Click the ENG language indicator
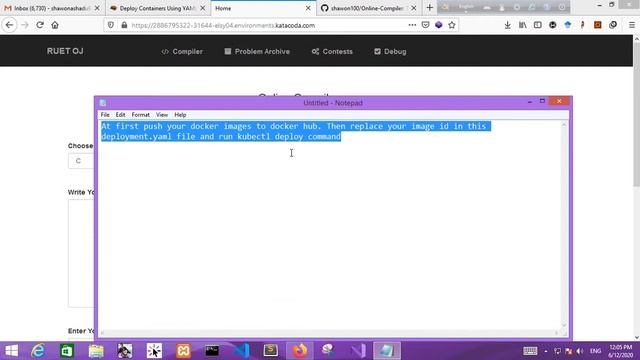 tap(596, 351)
